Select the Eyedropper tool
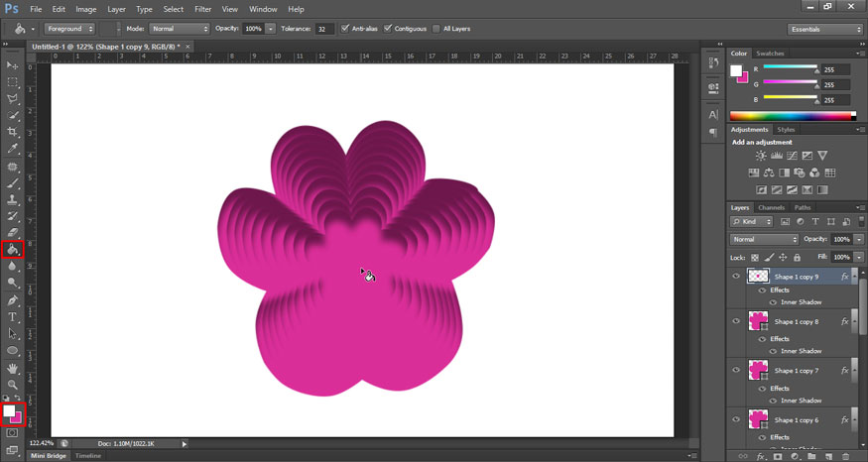The image size is (868, 462). coord(13,149)
